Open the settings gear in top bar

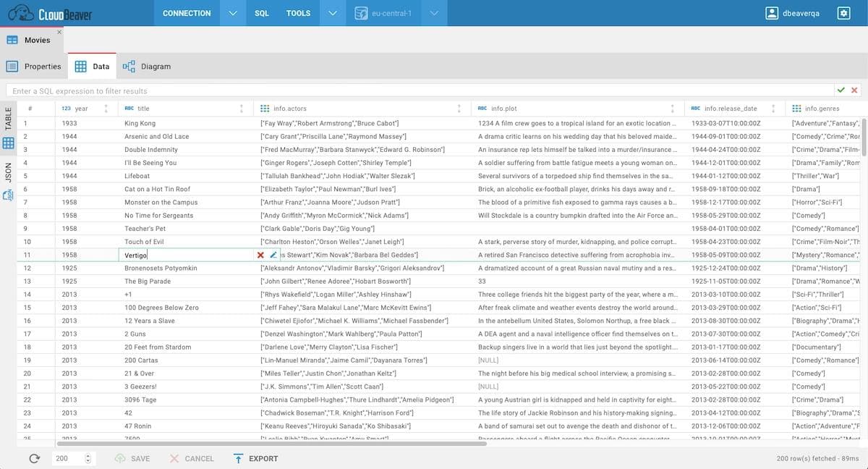coord(843,12)
